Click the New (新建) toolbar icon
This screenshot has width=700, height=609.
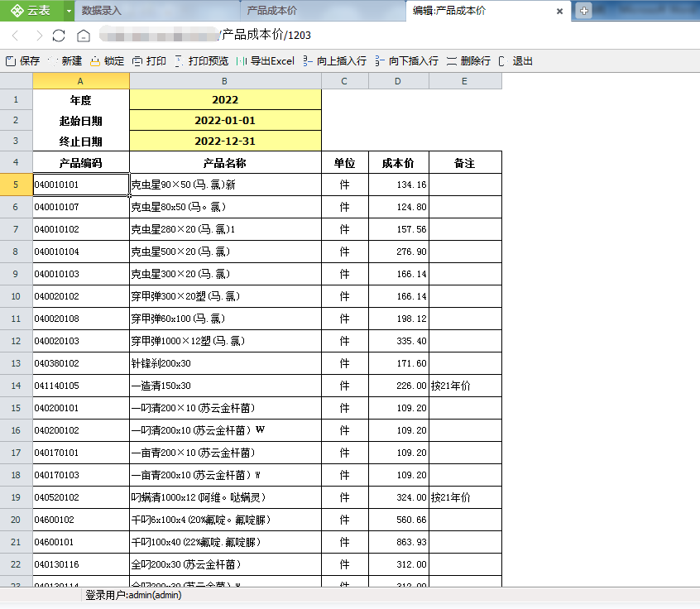53,61
